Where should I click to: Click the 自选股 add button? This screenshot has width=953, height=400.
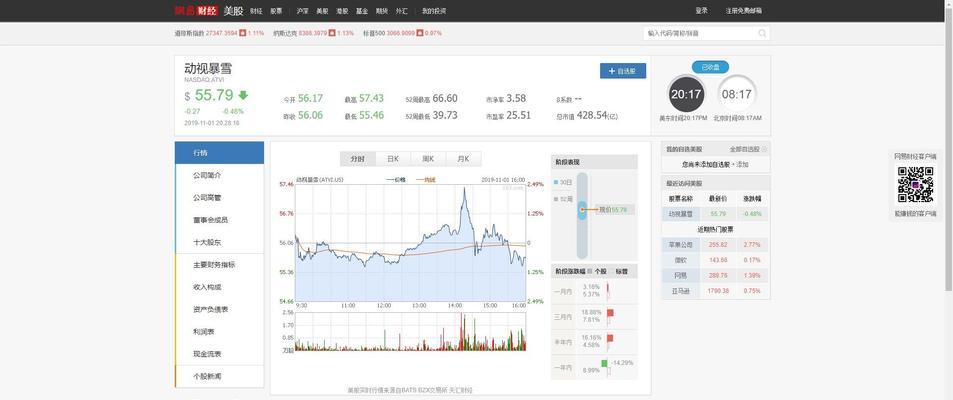pos(622,71)
